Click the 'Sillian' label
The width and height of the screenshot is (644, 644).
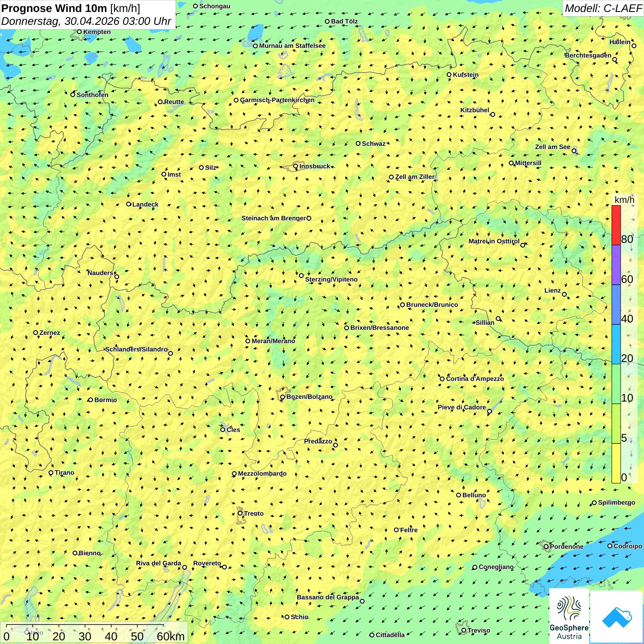coord(485,322)
